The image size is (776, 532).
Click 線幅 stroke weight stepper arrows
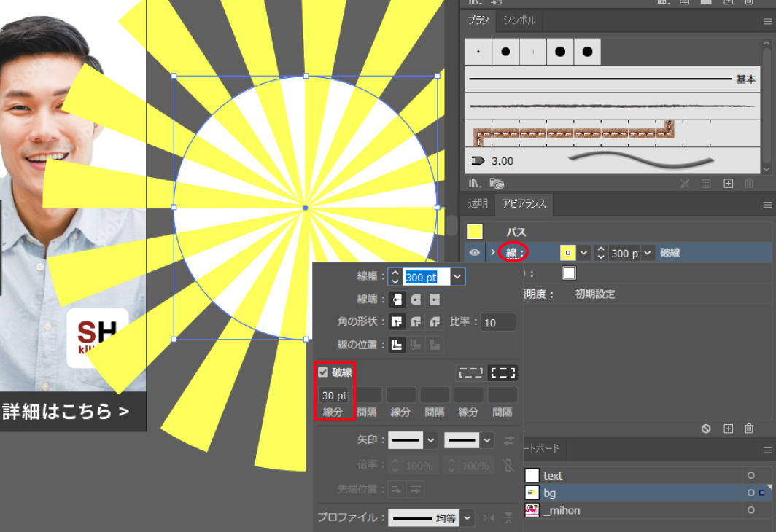click(x=395, y=277)
